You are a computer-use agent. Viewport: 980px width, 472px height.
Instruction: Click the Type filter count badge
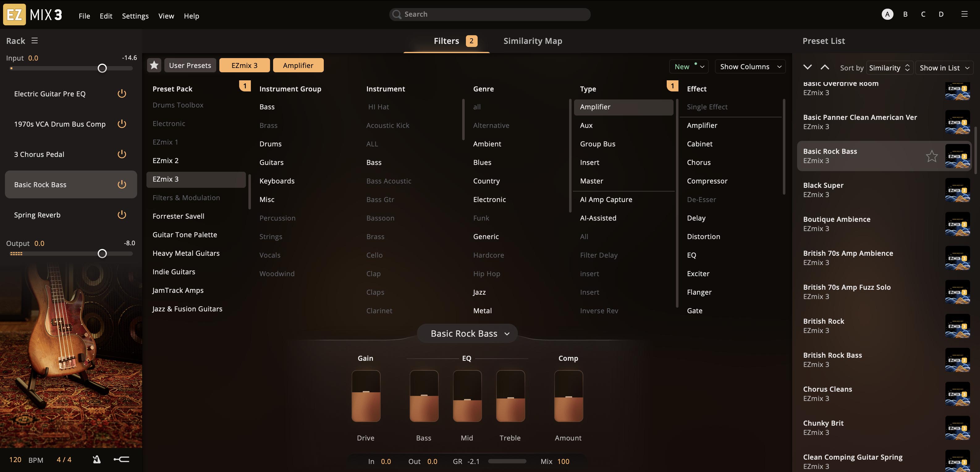(x=672, y=86)
